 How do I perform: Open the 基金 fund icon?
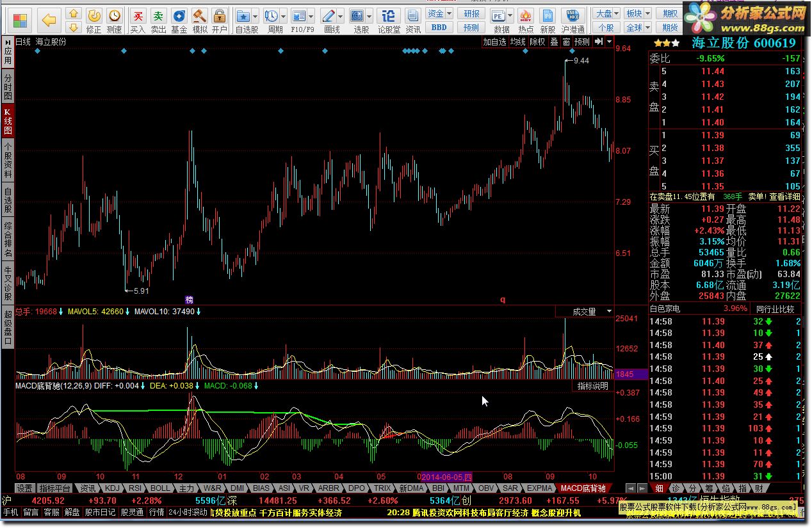click(x=179, y=20)
